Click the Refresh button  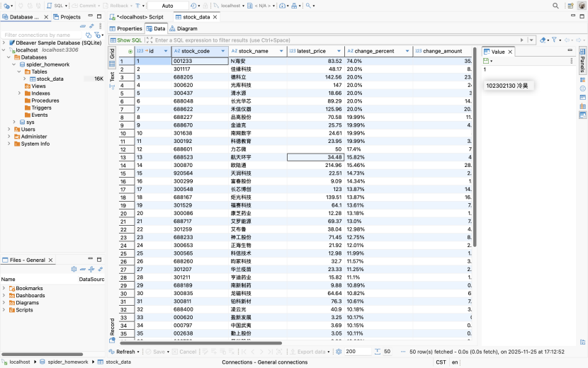123,352
